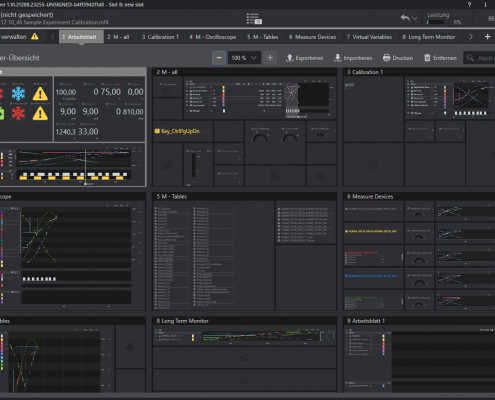Click the Exportieren button

click(x=305, y=58)
